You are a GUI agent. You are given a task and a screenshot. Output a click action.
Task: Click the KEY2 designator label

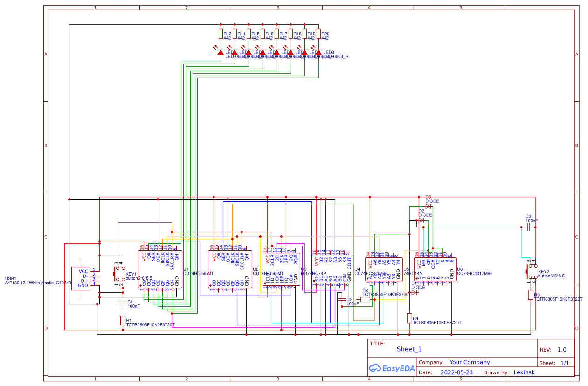pos(544,271)
